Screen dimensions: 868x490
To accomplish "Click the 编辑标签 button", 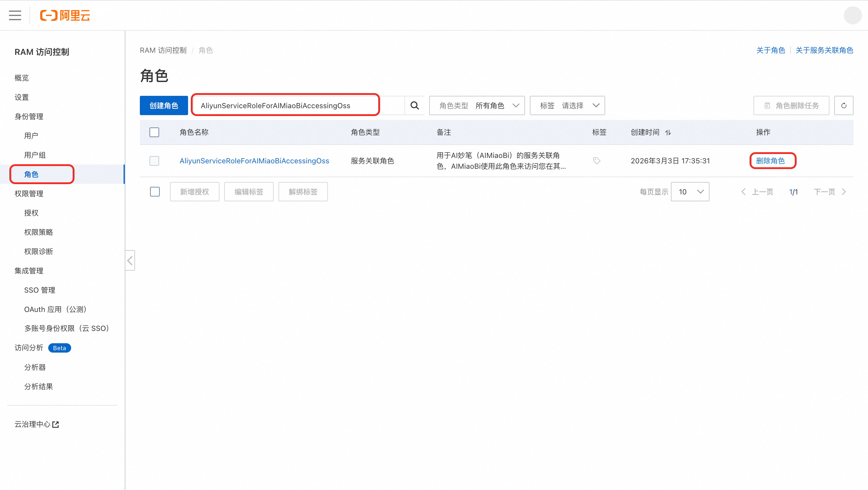I will coord(249,192).
